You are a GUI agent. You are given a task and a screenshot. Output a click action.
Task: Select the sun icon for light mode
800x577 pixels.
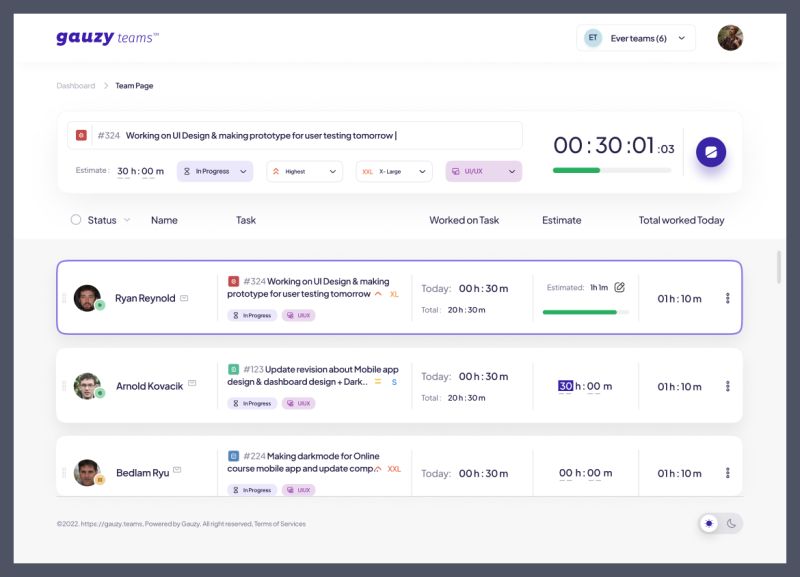[709, 523]
